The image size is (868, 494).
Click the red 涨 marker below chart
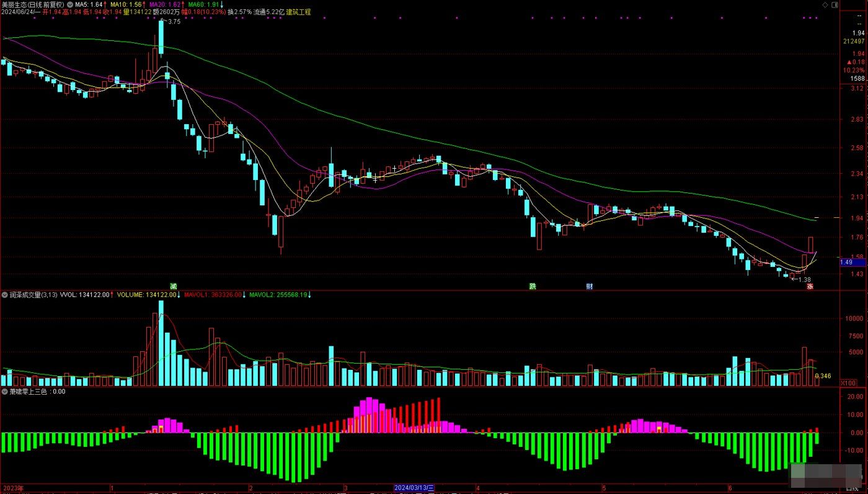coord(809,286)
